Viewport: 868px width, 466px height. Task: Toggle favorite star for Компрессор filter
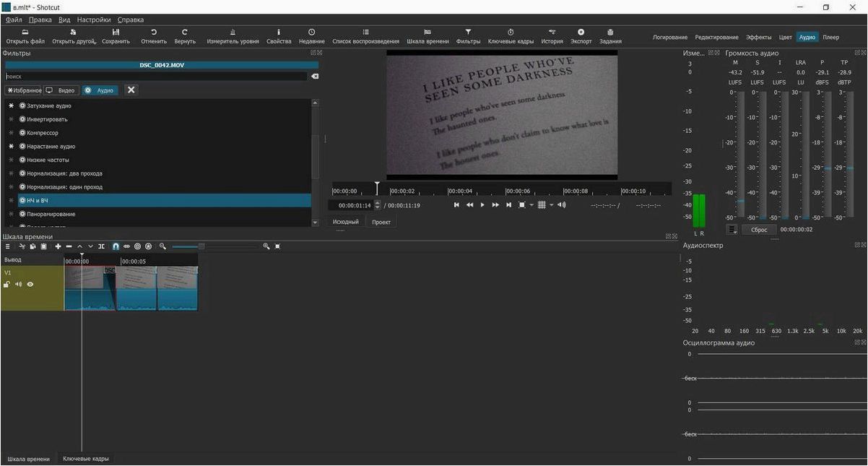[11, 133]
